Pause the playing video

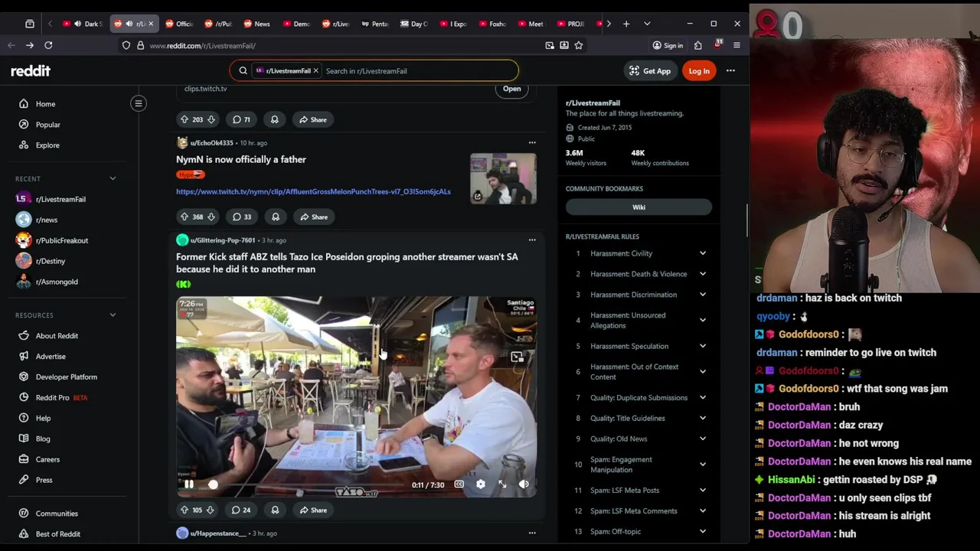click(x=189, y=484)
